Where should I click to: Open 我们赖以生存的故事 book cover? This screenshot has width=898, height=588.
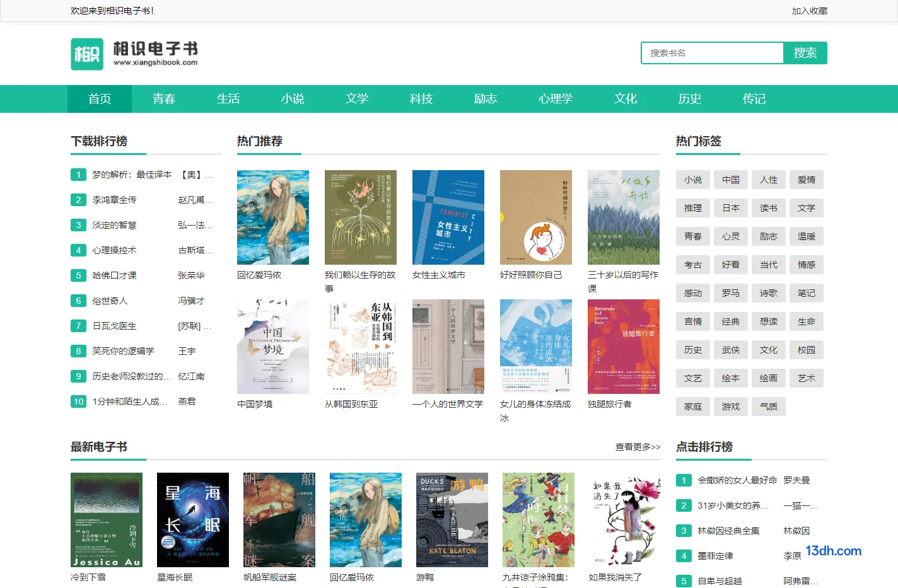(x=361, y=217)
